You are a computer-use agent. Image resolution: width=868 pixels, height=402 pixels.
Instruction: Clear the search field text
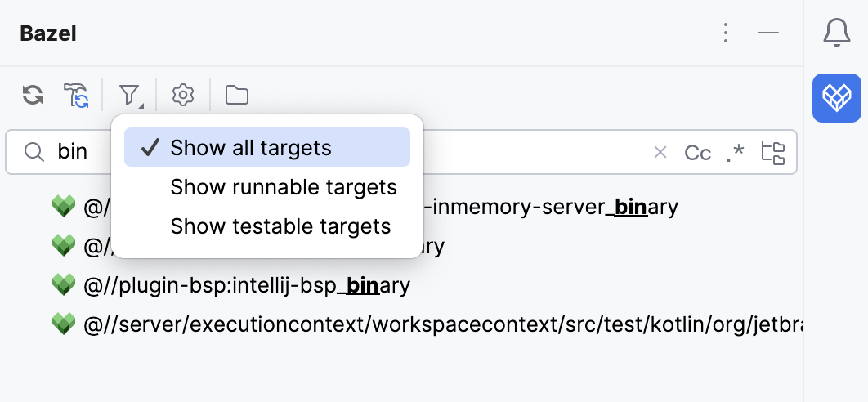[x=660, y=153]
